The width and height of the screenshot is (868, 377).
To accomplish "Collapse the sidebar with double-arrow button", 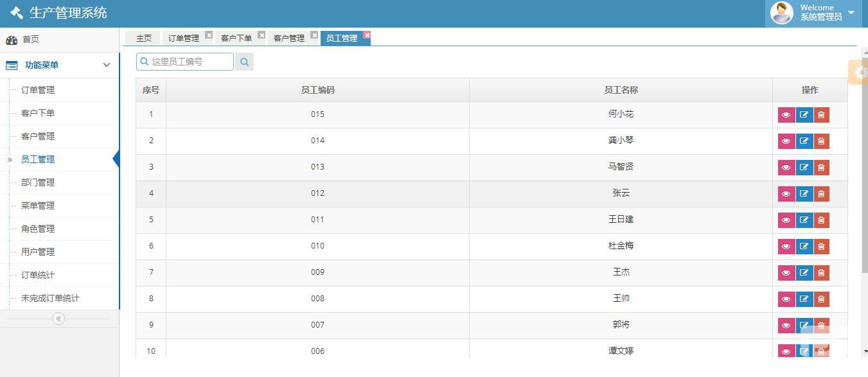I will click(58, 319).
